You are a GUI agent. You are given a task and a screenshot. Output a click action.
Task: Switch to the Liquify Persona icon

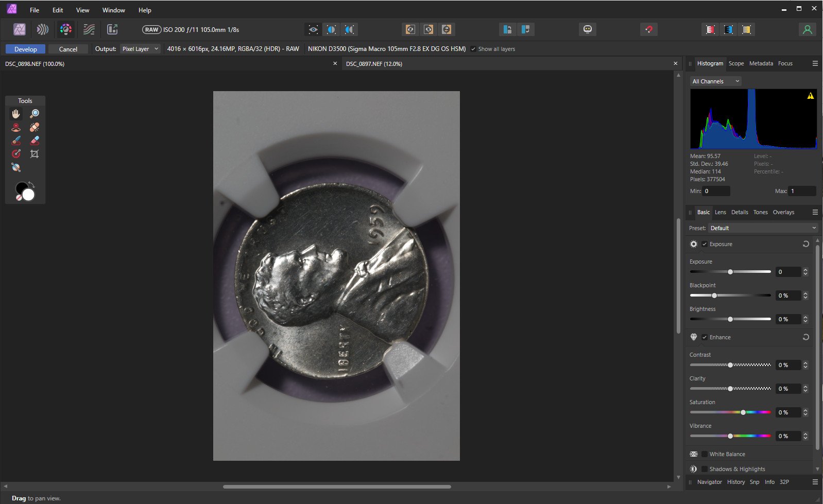click(43, 30)
